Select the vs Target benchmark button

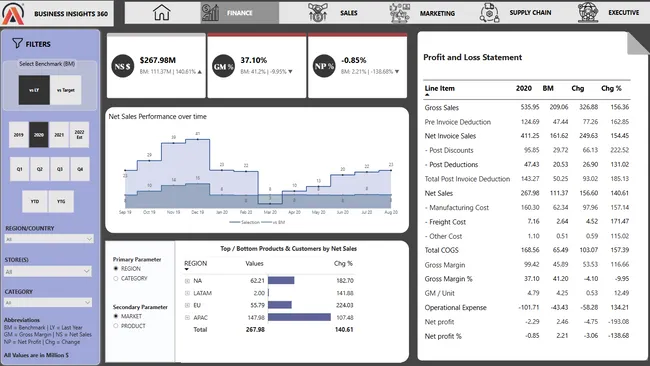(65, 90)
